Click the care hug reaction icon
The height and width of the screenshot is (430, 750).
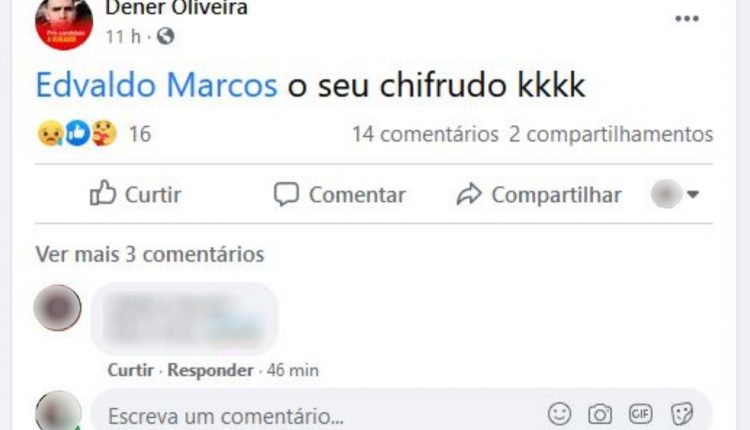coord(104,133)
